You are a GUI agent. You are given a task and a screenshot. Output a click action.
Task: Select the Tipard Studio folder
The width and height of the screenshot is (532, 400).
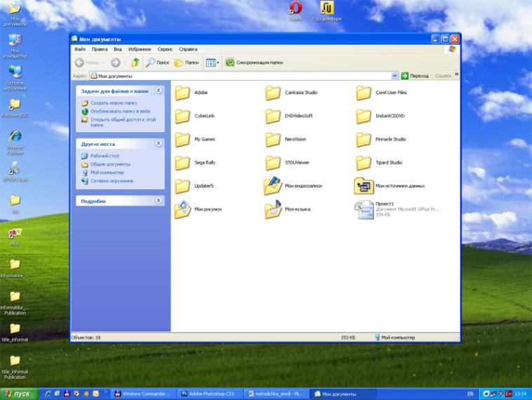coord(379,163)
